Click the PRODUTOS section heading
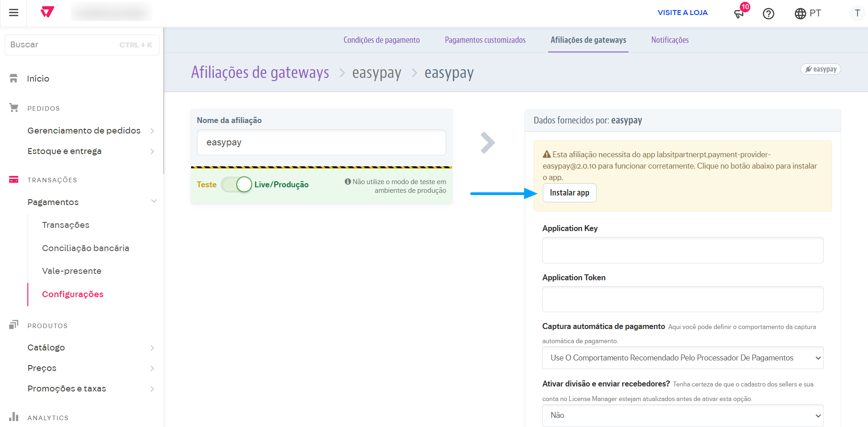Screen dimensions: 868x427 point(47,326)
